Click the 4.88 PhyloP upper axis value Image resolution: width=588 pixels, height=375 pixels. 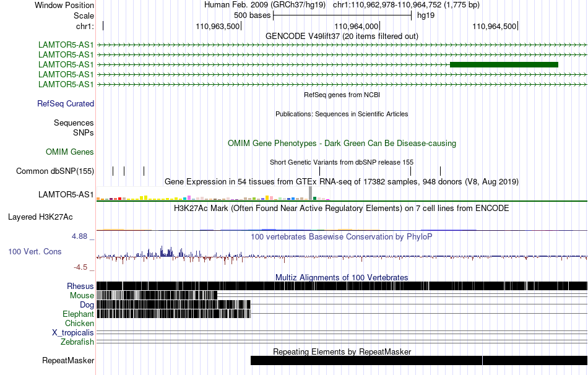pyautogui.click(x=79, y=236)
